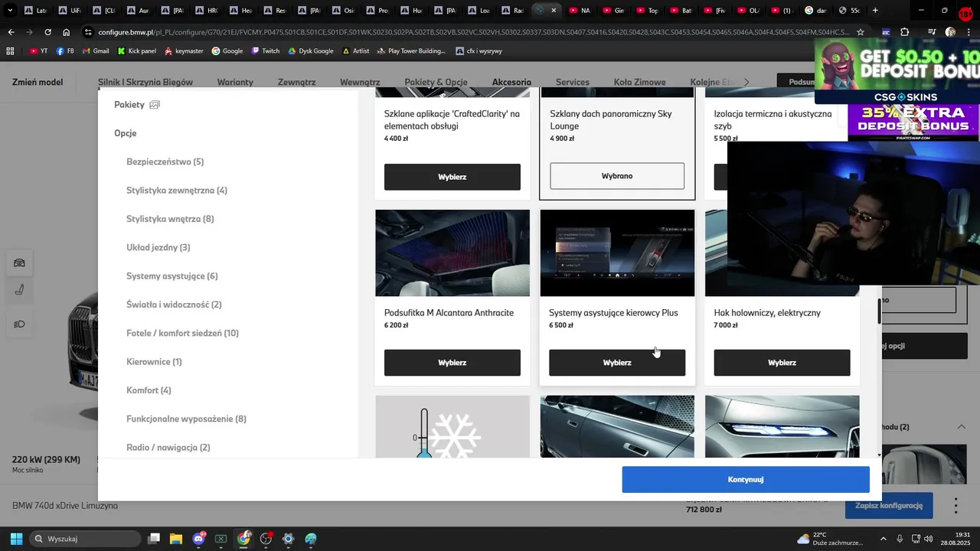980x551 pixels.
Task: Open File Explorer from the taskbar
Action: (176, 539)
